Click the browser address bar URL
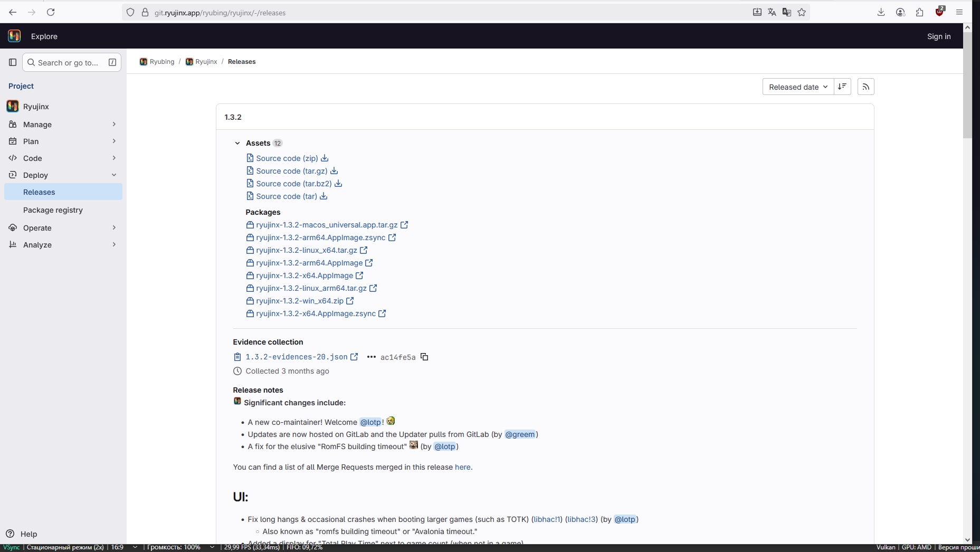The width and height of the screenshot is (980, 552). pyautogui.click(x=220, y=13)
